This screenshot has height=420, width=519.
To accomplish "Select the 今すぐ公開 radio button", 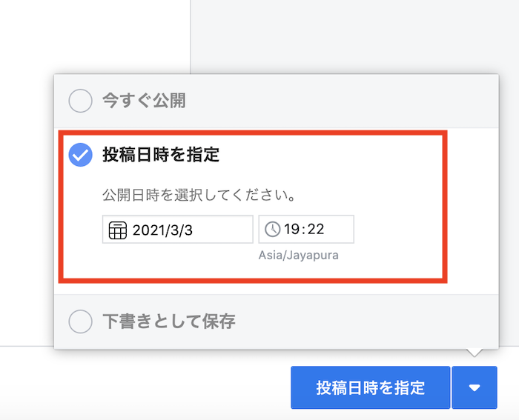I will coord(80,101).
